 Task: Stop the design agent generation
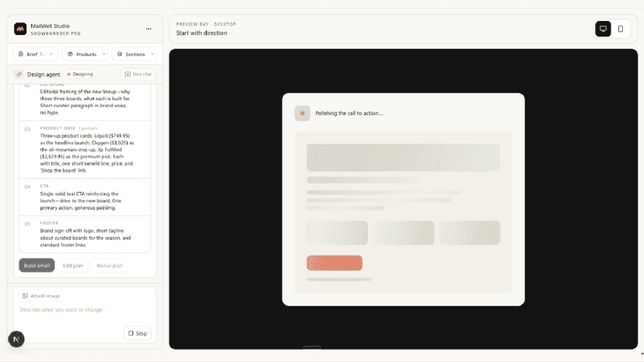click(x=138, y=333)
